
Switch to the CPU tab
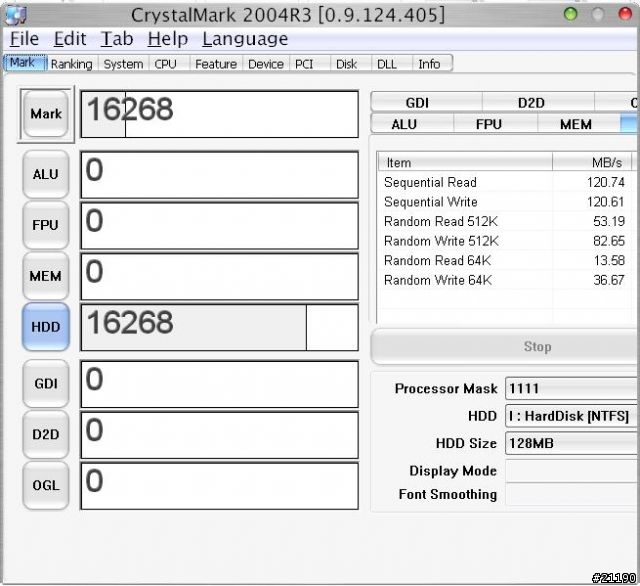168,64
